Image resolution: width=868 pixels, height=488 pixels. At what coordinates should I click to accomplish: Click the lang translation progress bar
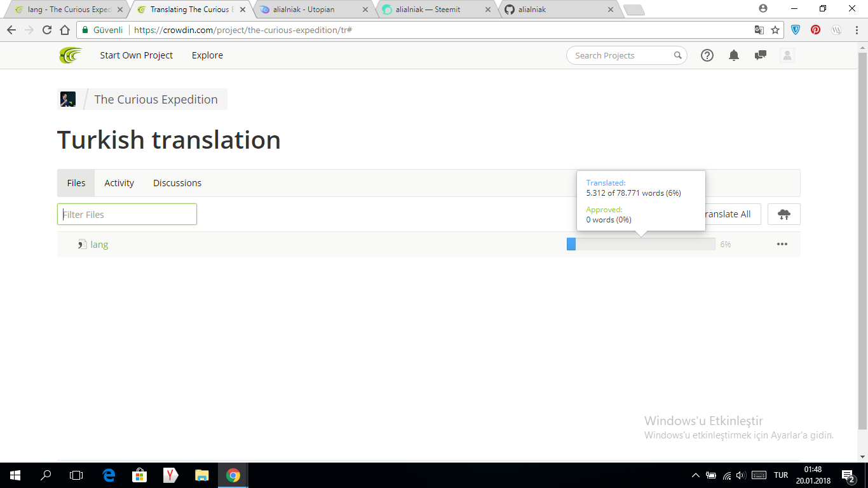click(x=641, y=244)
